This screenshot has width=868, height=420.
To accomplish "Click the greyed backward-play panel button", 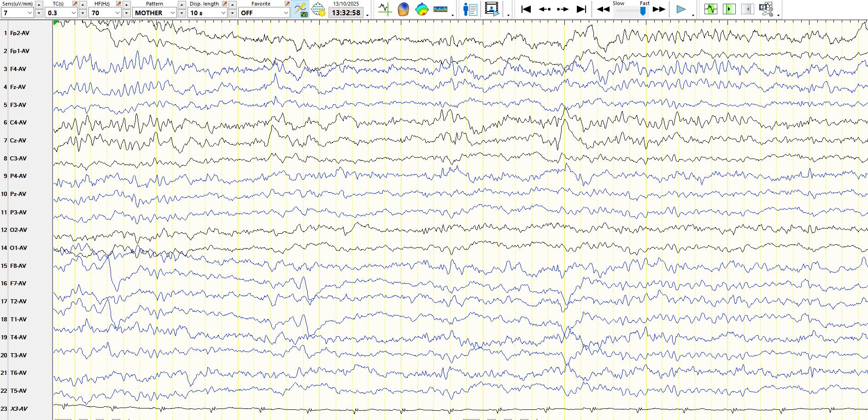I will coord(748,9).
